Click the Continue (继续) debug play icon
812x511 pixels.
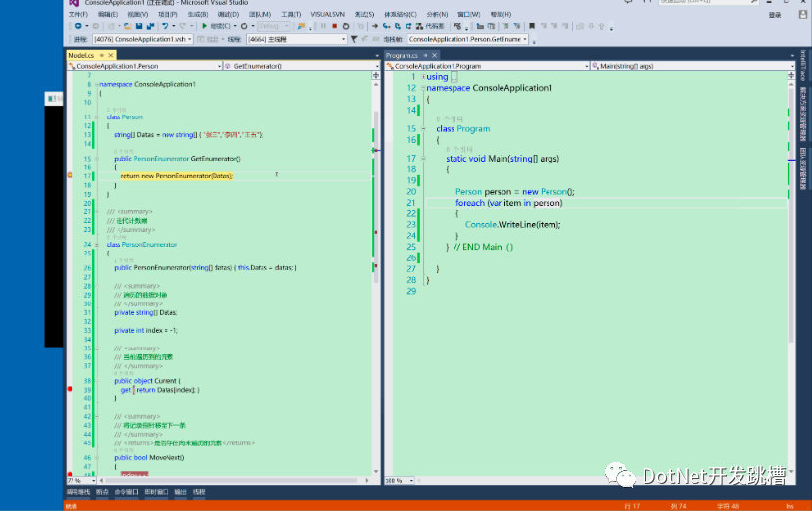click(x=203, y=26)
